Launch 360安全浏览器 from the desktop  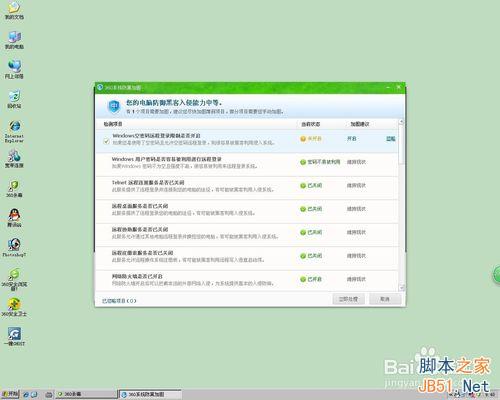tap(14, 279)
